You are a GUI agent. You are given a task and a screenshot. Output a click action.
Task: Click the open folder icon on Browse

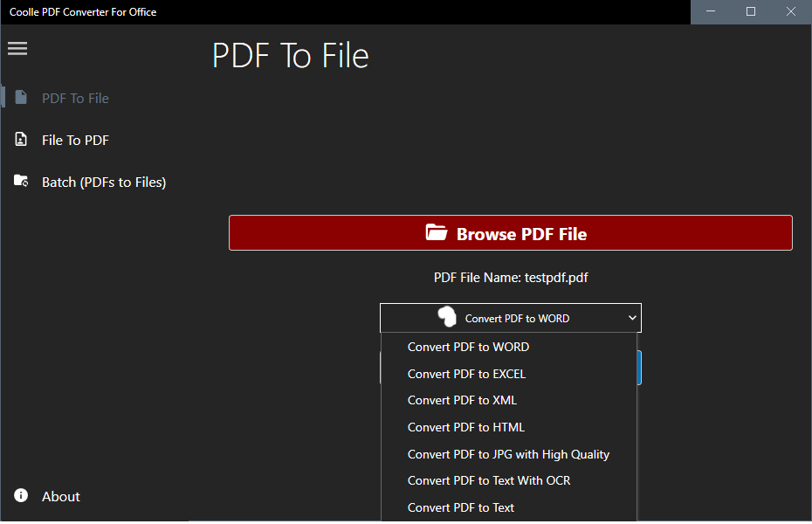(436, 233)
